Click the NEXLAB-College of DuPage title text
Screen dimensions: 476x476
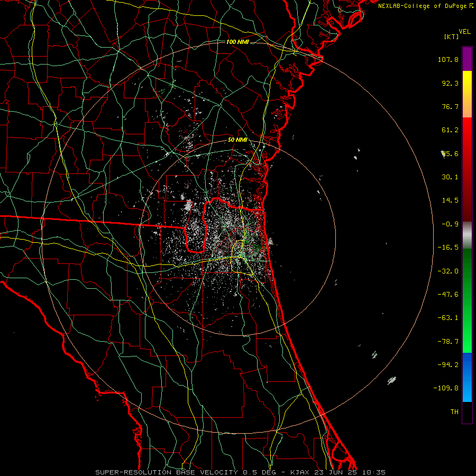(x=422, y=6)
